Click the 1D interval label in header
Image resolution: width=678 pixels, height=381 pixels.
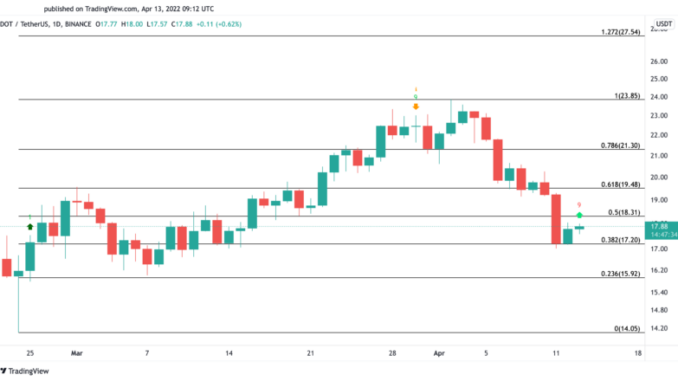(56, 24)
